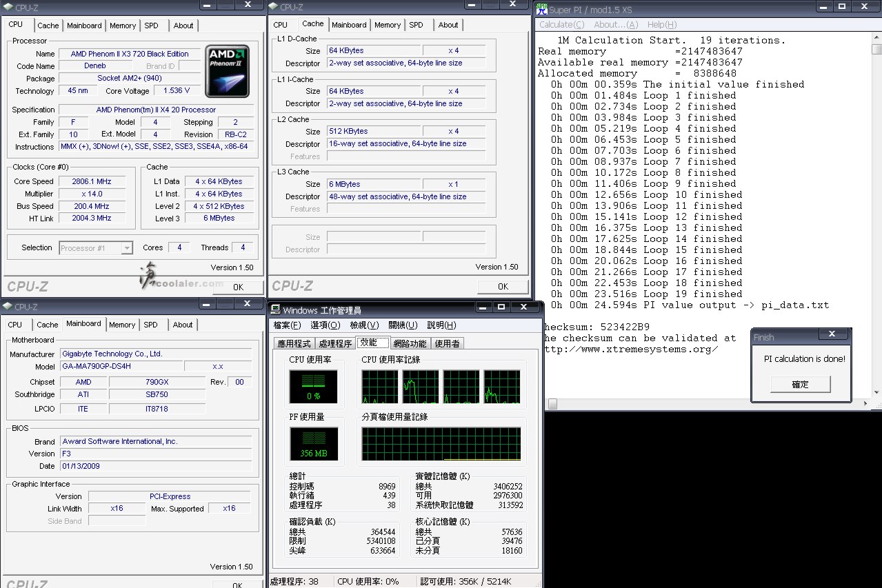The height and width of the screenshot is (588, 882).
Task: Open Cache tab in the motherboard-info CPU-Z window
Action: coord(48,325)
